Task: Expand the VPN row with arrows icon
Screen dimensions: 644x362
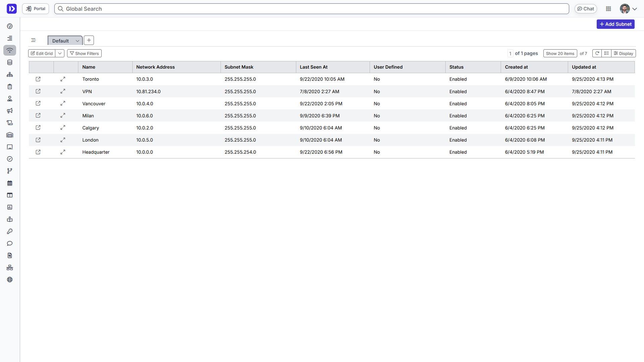Action: click(x=63, y=91)
